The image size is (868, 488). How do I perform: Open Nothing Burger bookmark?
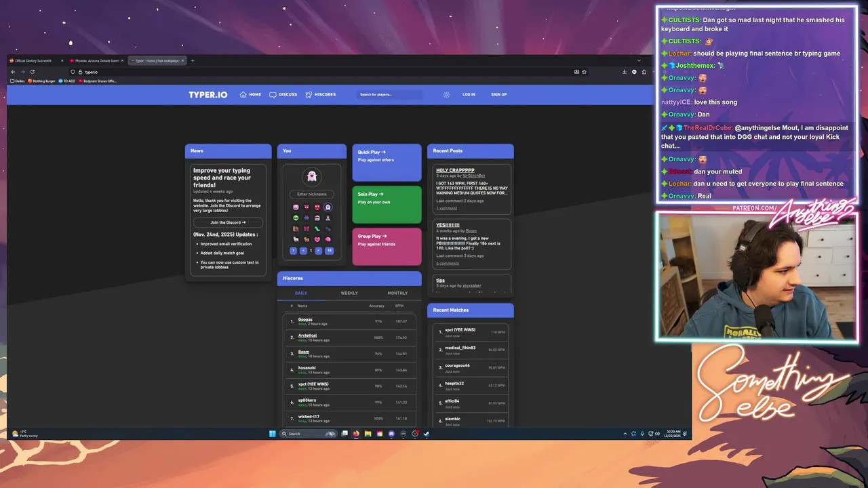tap(41, 81)
